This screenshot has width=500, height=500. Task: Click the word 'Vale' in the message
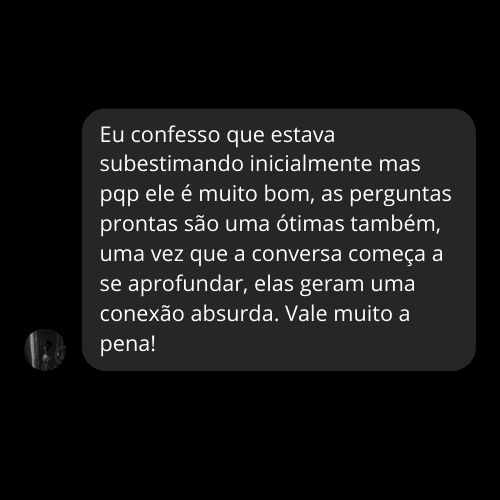coord(306,313)
